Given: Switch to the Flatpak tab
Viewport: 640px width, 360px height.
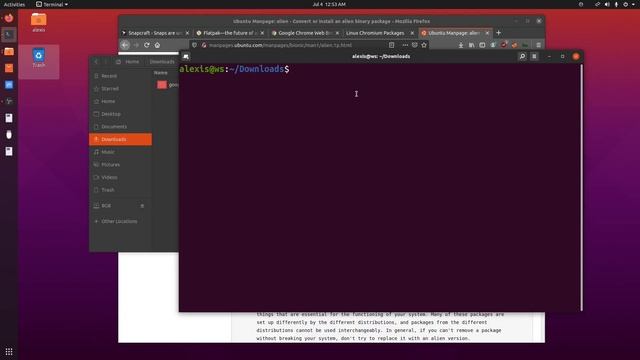Looking at the screenshot, I should (229, 33).
